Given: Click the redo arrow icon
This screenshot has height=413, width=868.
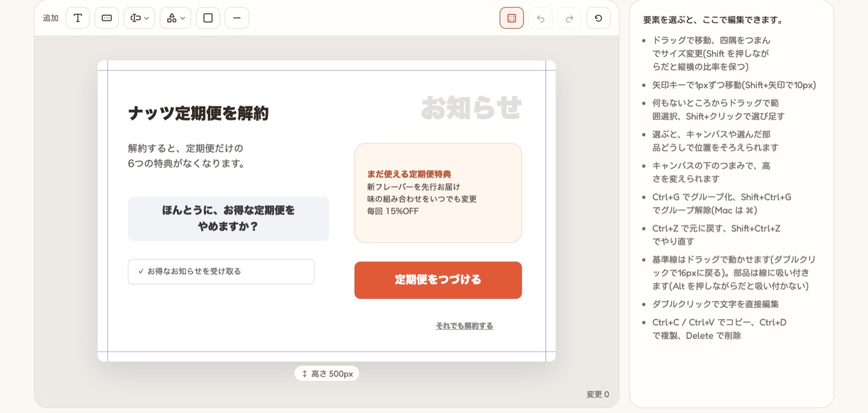Looking at the screenshot, I should [x=570, y=18].
